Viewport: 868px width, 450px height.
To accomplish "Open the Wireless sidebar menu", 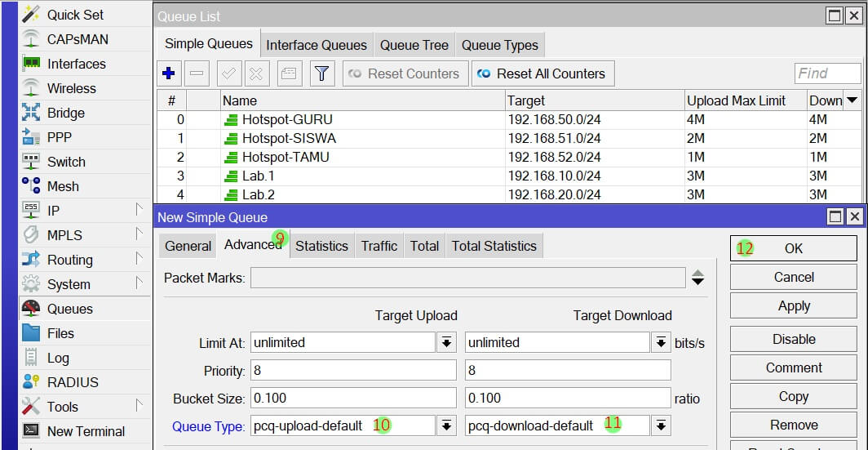I will point(71,88).
